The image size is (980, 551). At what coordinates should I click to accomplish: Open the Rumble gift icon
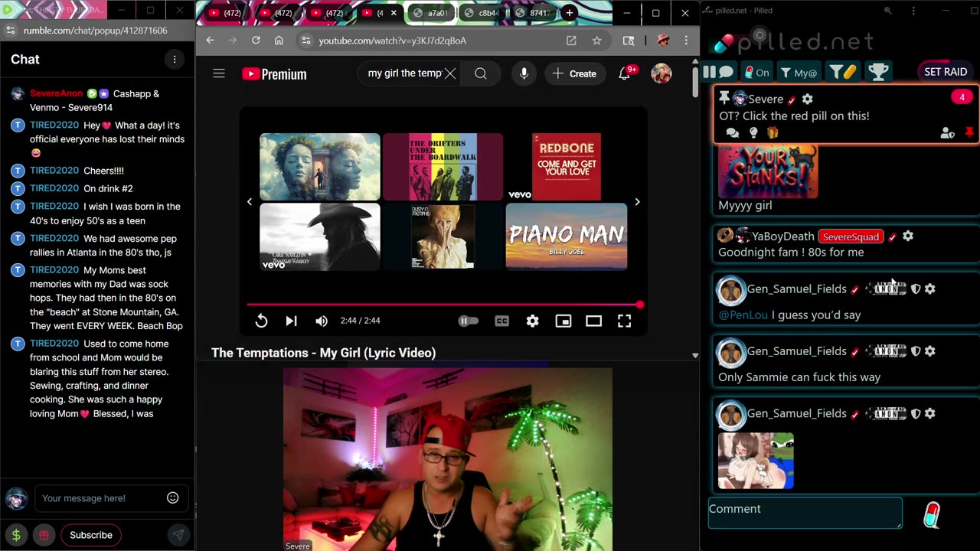pos(44,535)
